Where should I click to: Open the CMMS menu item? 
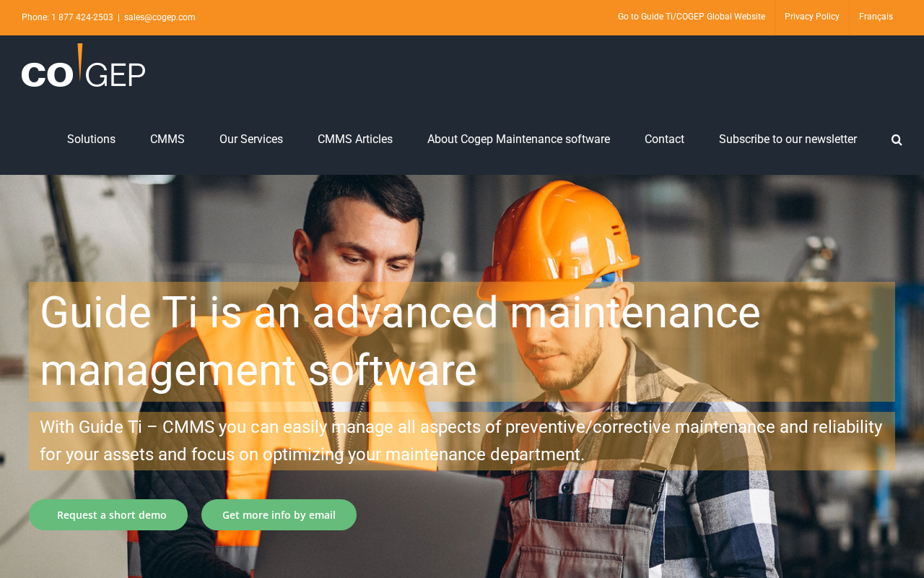(x=167, y=139)
